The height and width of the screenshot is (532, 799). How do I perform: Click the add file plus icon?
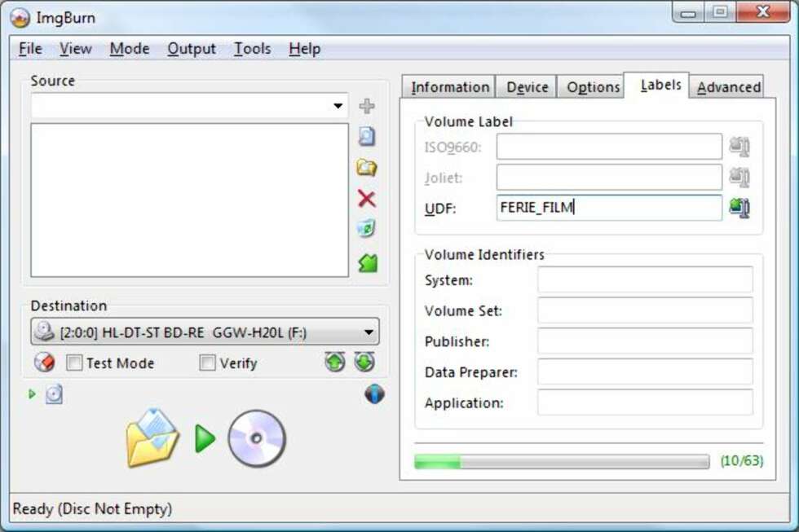pos(366,107)
